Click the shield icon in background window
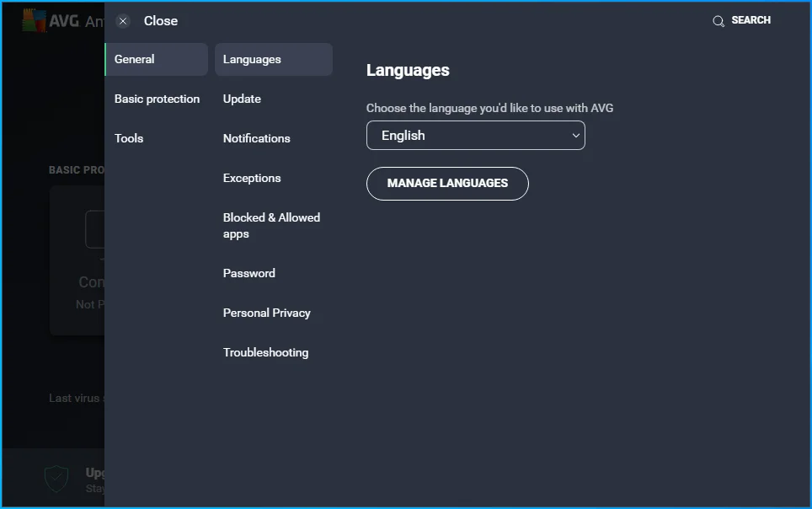 (x=56, y=479)
